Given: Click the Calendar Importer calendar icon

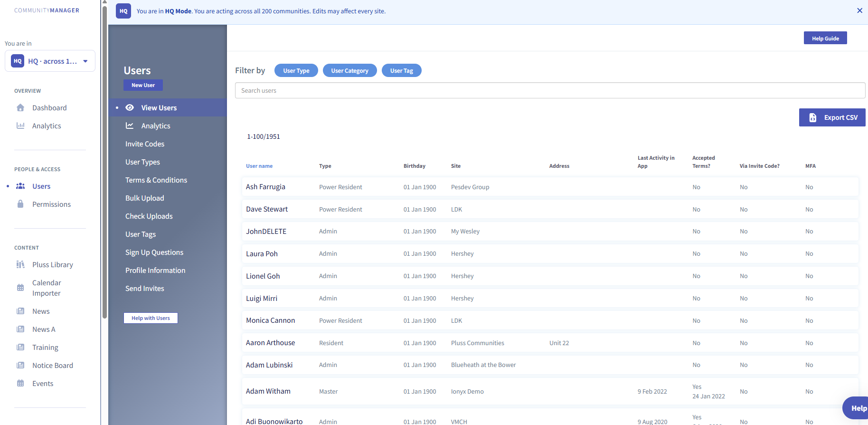Looking at the screenshot, I should pos(20,288).
